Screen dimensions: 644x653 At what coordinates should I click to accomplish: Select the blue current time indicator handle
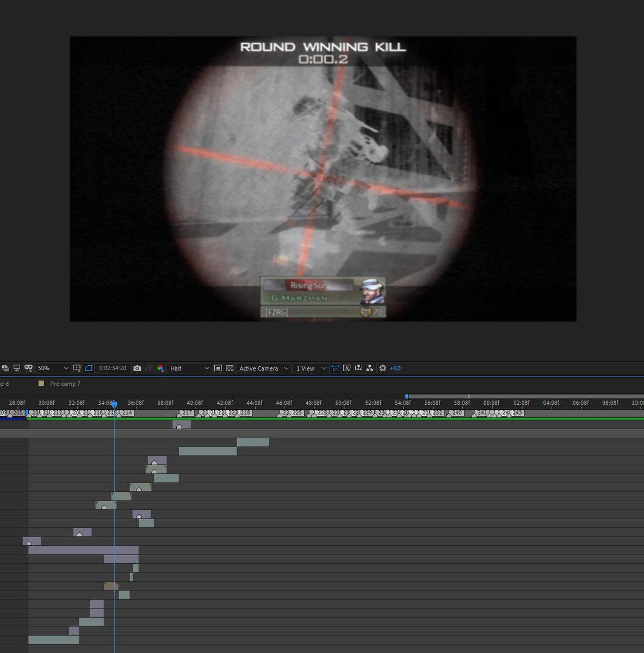[x=114, y=404]
